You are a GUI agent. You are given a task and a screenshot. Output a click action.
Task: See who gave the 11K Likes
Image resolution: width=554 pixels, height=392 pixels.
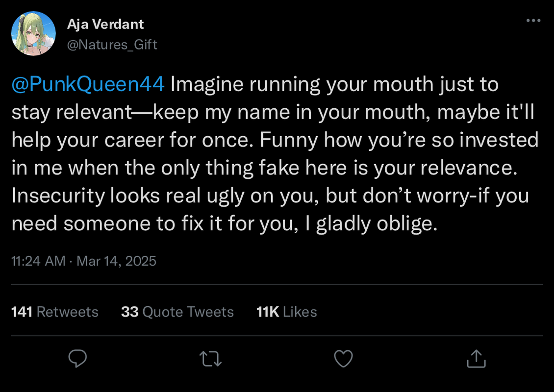(287, 312)
